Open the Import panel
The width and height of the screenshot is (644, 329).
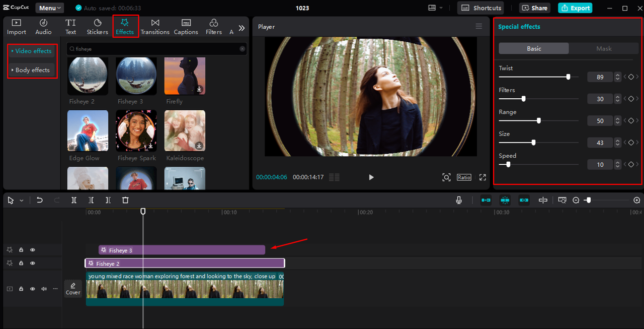(x=17, y=27)
